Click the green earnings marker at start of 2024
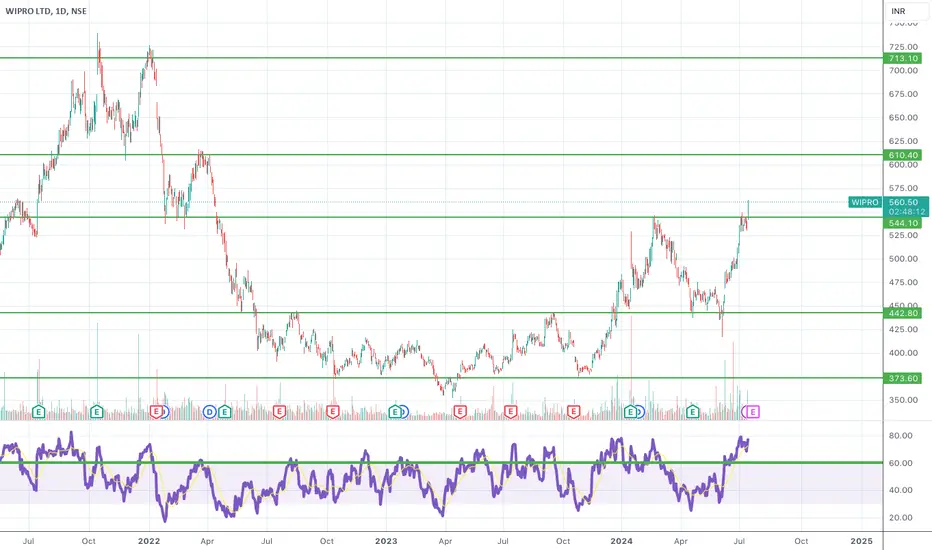Screen dimensions: 932x550 point(630,411)
